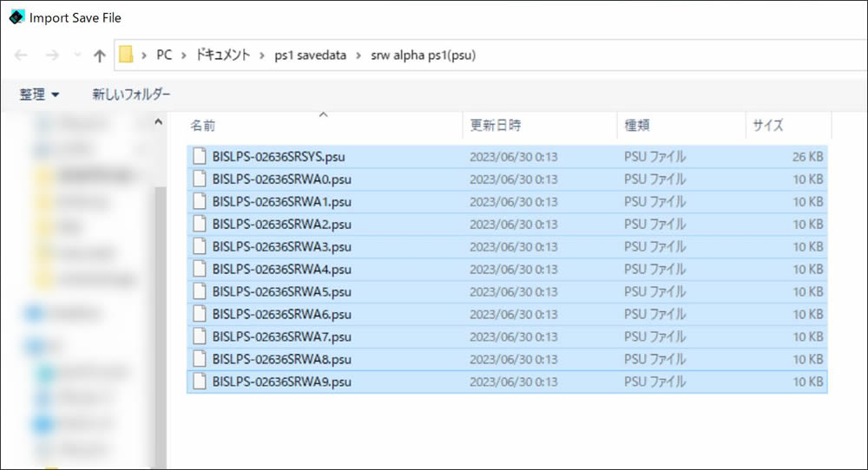Click srw alpha ps1(psu) breadcrumb
The height and width of the screenshot is (470, 868).
pos(423,55)
